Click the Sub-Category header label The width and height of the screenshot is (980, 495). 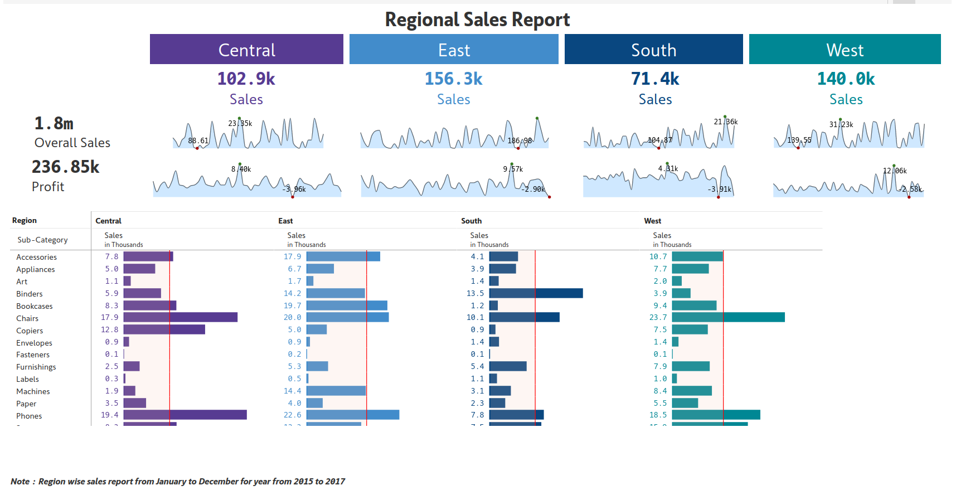click(42, 240)
